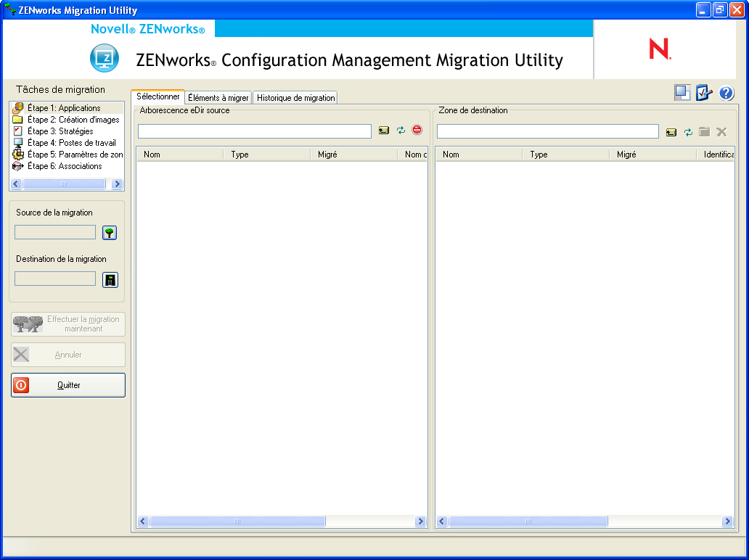Delete selected destination zone item
The image size is (749, 560).
[x=721, y=132]
